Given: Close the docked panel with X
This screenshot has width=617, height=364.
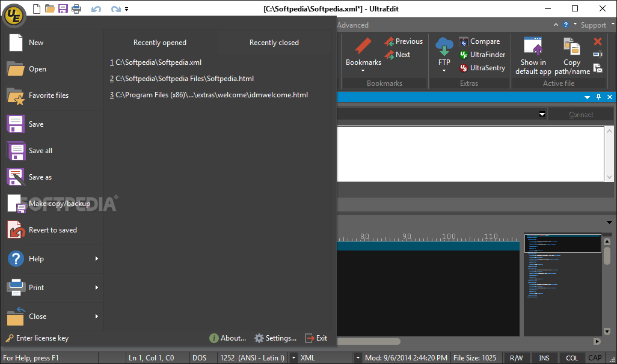Looking at the screenshot, I should [610, 97].
